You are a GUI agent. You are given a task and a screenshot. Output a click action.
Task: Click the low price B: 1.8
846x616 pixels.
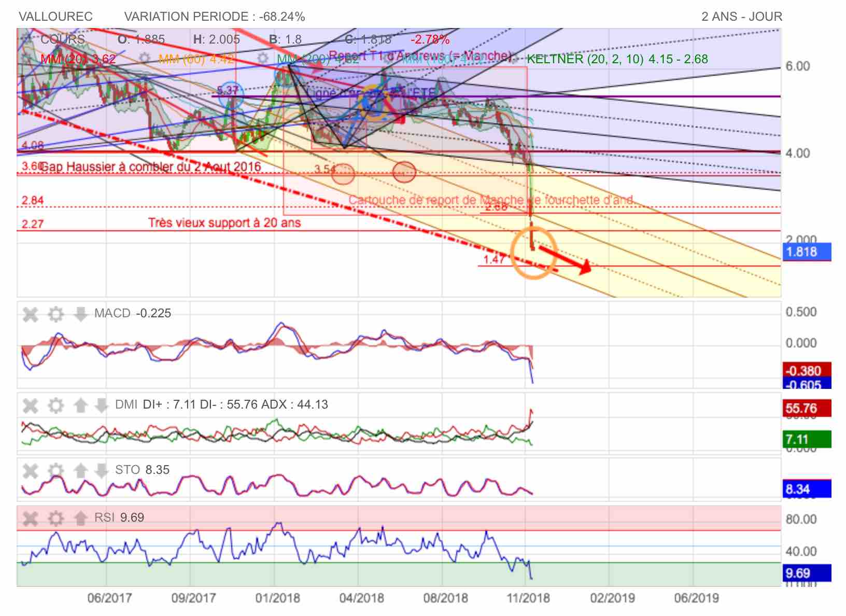[x=286, y=39]
